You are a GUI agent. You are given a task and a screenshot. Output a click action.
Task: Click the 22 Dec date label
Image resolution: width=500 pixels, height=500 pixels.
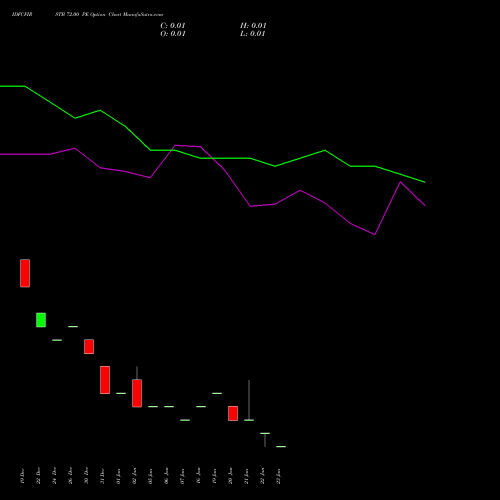click(38, 476)
